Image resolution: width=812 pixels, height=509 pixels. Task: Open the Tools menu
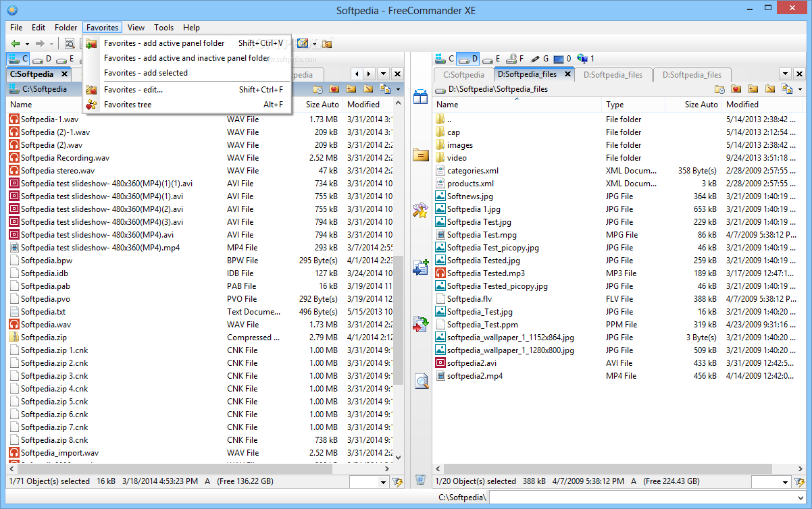coord(164,28)
